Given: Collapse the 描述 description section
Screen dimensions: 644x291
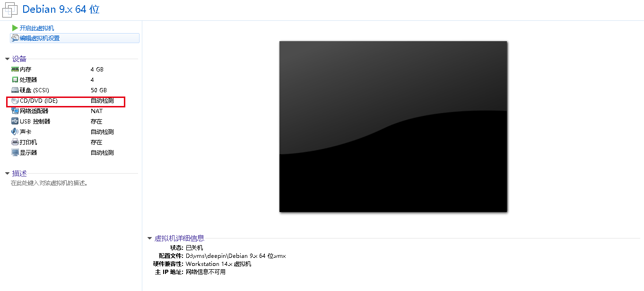Looking at the screenshot, I should pos(7,174).
